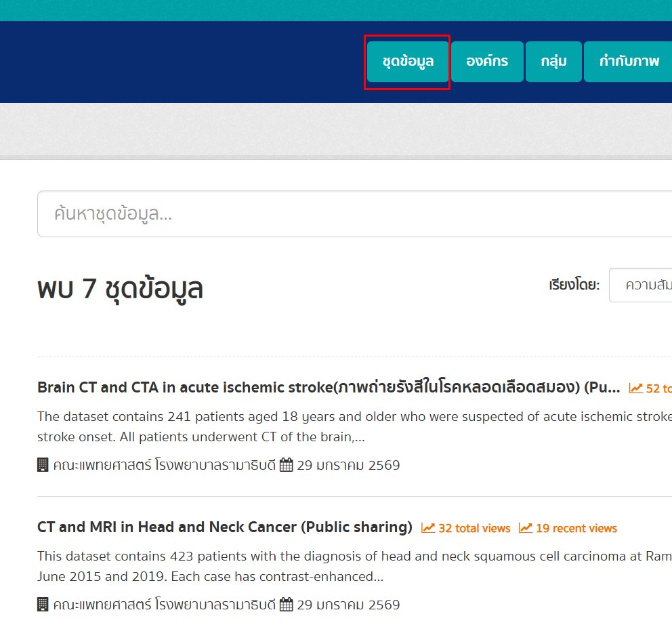672x627 pixels.
Task: Click the building icon beside คณะแพทยศาสตร์ under Brain CT dataset
Action: pyautogui.click(x=42, y=465)
